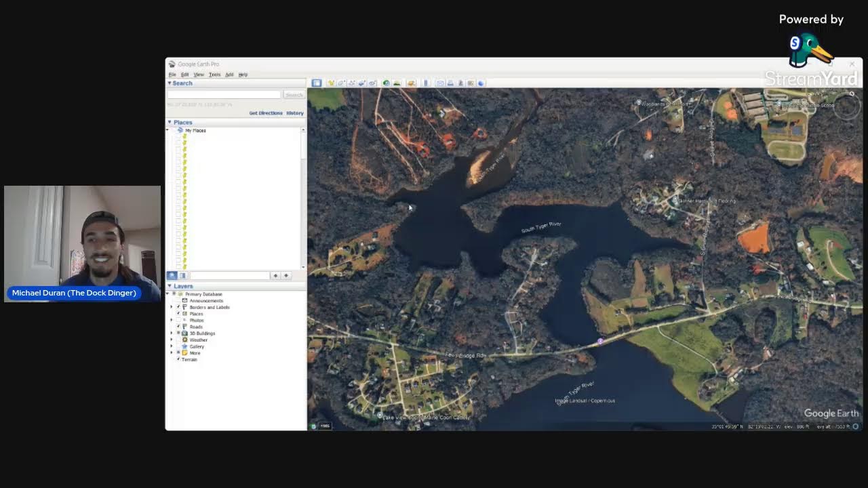Click the bottom arrow of the Places scrollbar

(303, 268)
